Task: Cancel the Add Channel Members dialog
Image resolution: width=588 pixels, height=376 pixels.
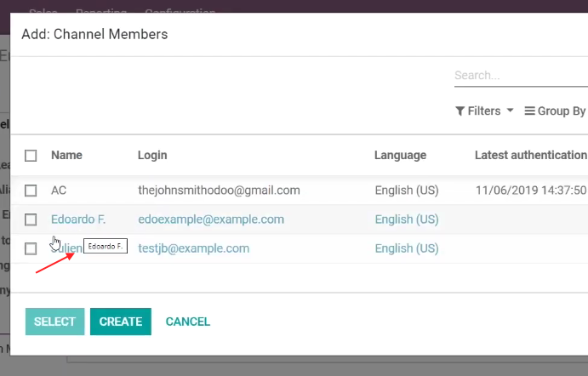Action: click(188, 322)
